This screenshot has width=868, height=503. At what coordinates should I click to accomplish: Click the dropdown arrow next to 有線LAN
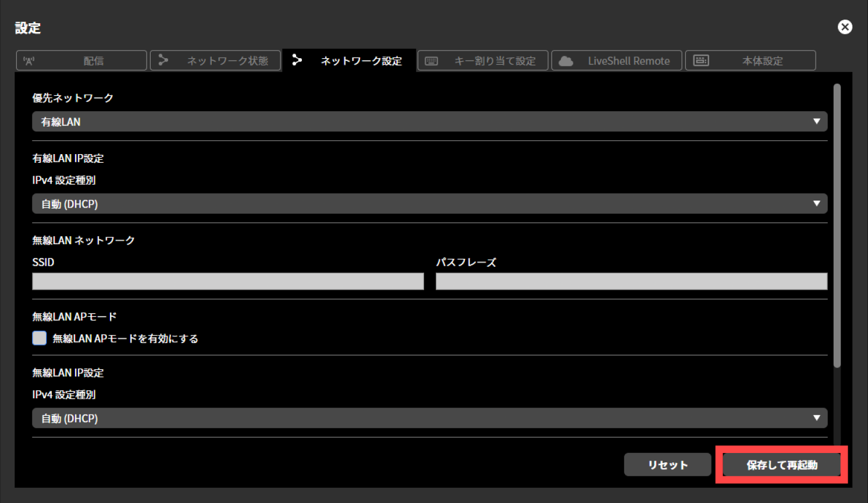[x=817, y=121]
